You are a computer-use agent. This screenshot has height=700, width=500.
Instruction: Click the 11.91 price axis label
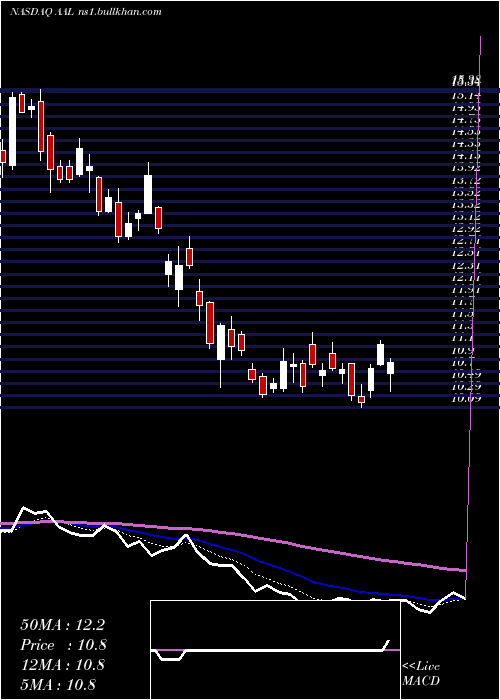[466, 290]
